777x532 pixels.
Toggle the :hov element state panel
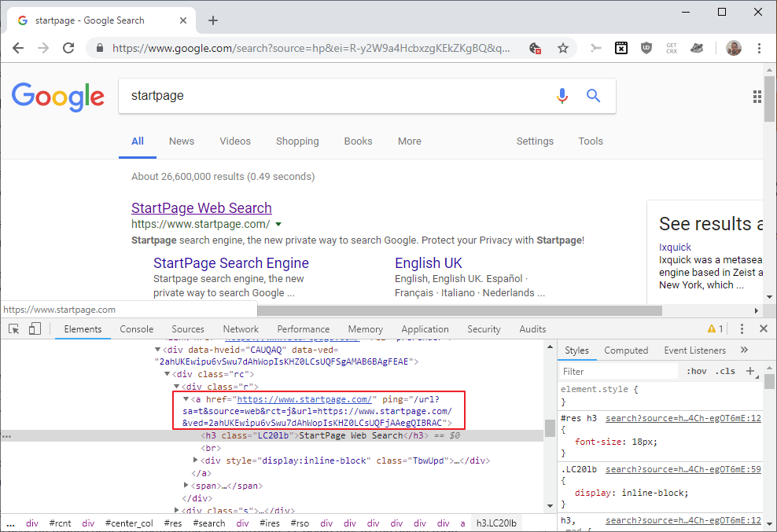(x=696, y=371)
